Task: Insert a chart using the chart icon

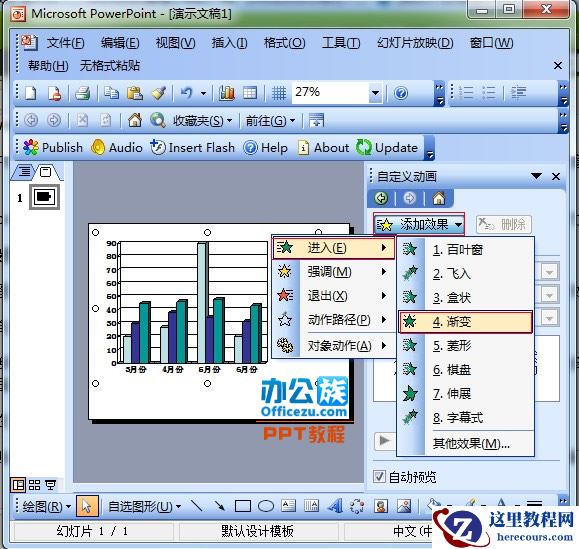Action: [x=227, y=93]
